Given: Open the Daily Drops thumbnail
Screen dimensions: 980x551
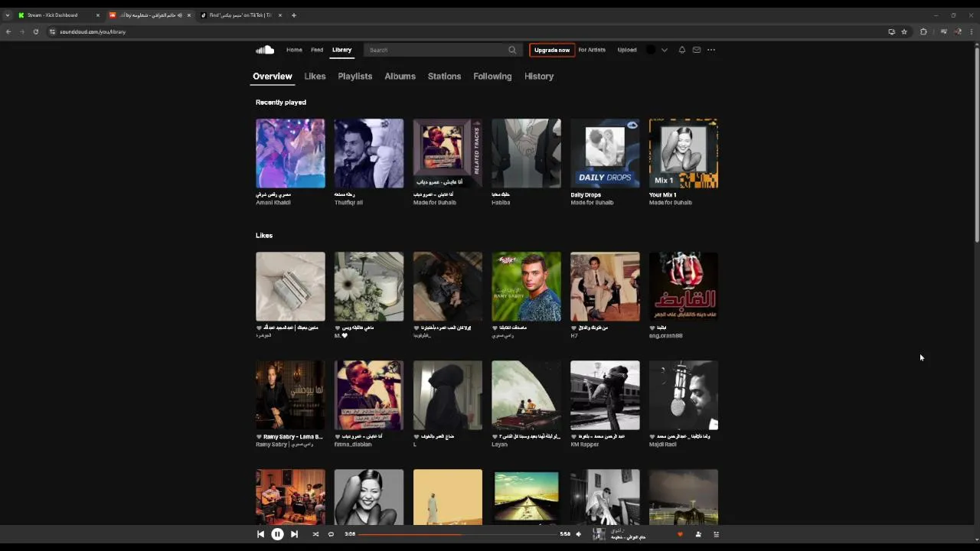Looking at the screenshot, I should (x=605, y=153).
